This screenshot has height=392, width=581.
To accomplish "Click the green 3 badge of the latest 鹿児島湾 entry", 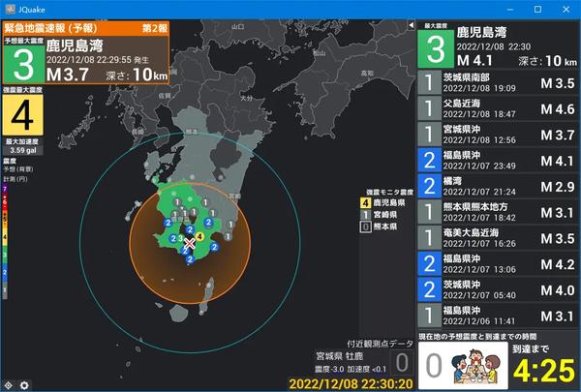I will (436, 49).
